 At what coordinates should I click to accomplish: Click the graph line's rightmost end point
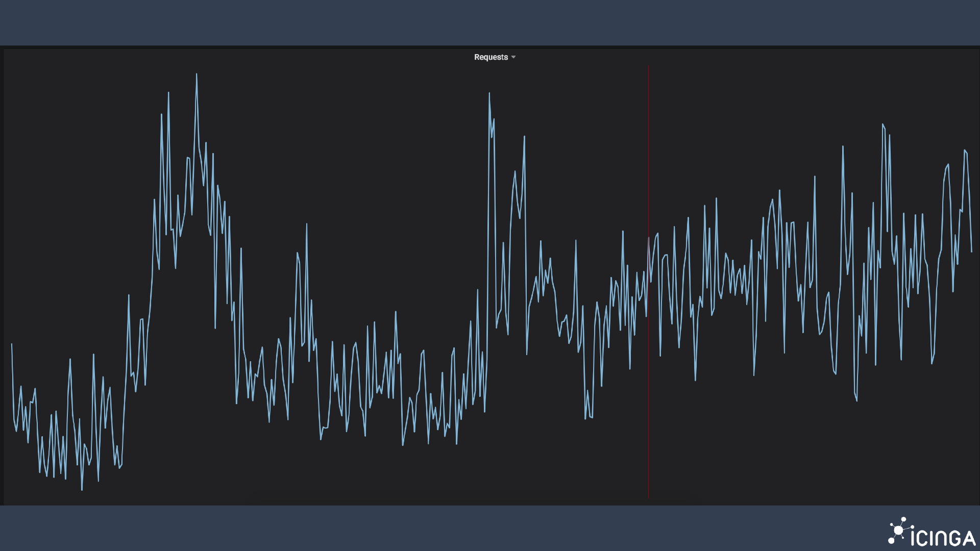pos(971,252)
